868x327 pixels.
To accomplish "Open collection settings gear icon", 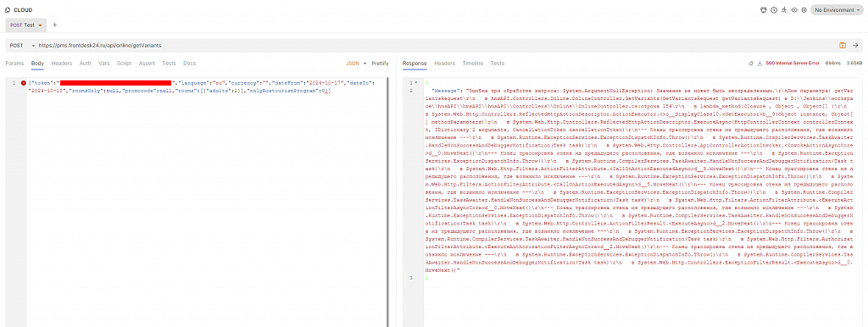I will point(804,10).
